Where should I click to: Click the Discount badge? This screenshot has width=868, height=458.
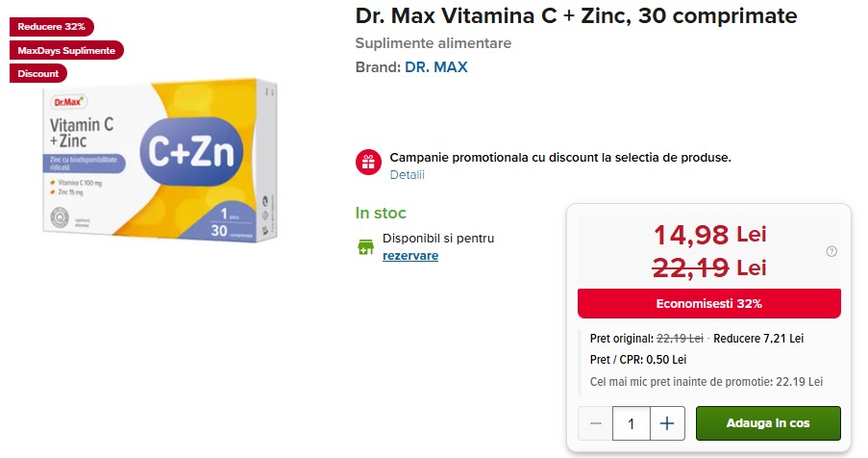click(38, 73)
